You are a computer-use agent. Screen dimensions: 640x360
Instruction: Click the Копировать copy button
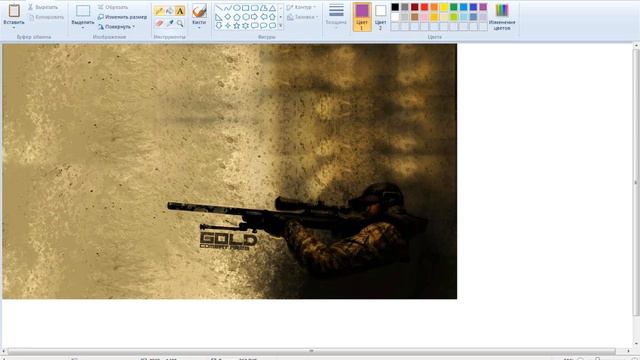tap(47, 17)
